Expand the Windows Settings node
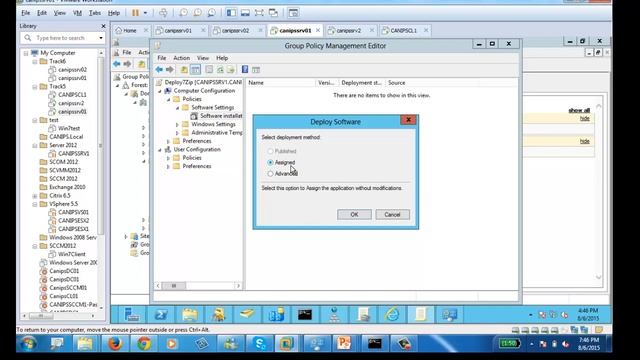This screenshot has height=360, width=640. 177,124
